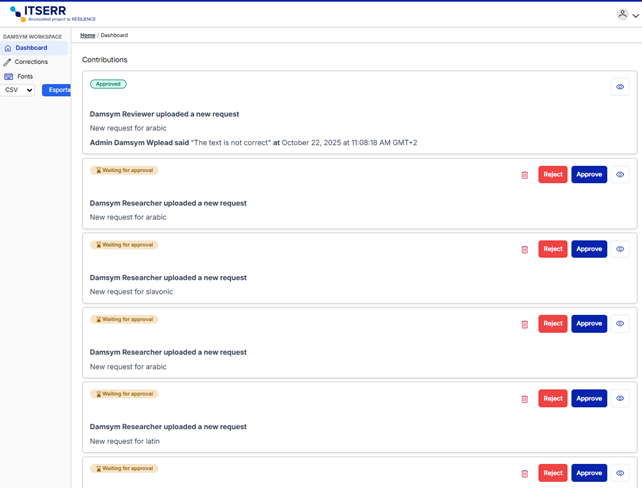Go to Corrections in the sidebar
642x488 pixels.
coord(31,62)
